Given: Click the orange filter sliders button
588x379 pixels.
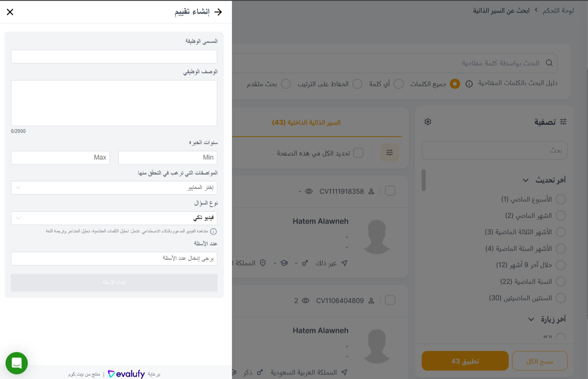Looking at the screenshot, I should 389,152.
